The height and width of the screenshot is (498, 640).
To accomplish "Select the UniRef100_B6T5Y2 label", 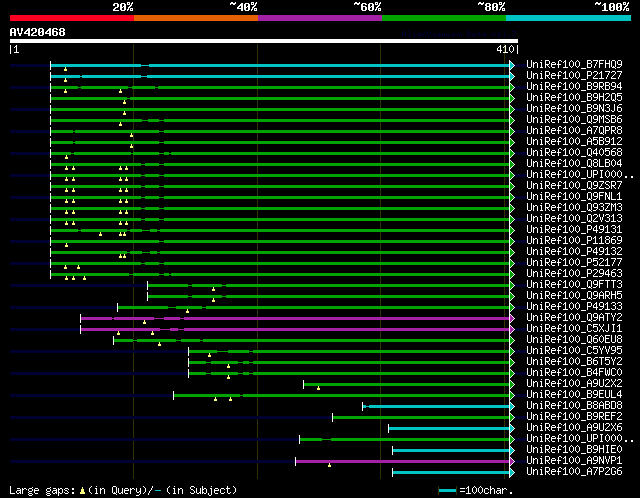I will [574, 362].
